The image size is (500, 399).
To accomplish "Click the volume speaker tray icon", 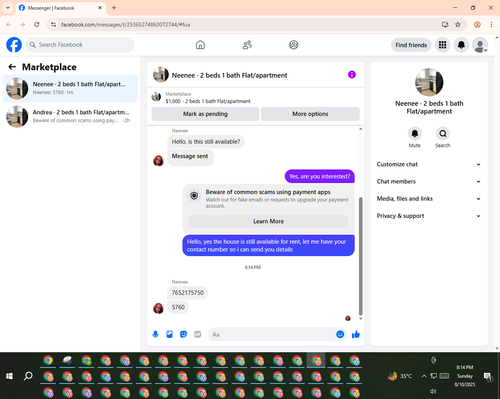I will 433,391.
